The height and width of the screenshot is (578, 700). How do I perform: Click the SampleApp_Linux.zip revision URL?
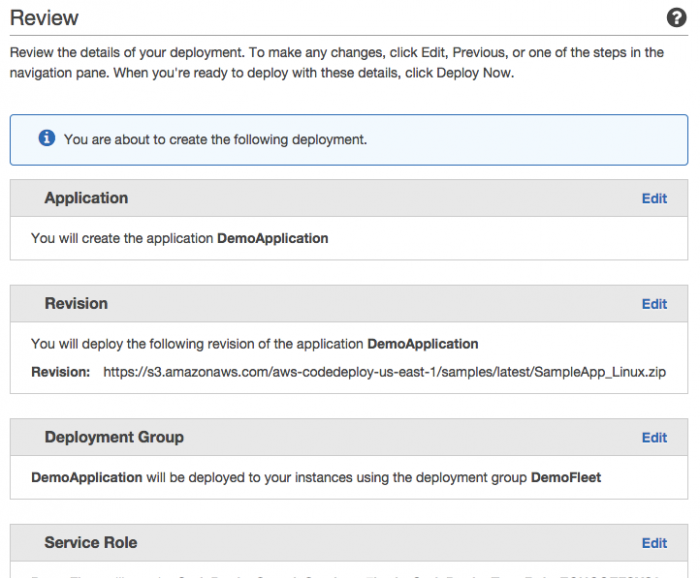click(x=384, y=372)
